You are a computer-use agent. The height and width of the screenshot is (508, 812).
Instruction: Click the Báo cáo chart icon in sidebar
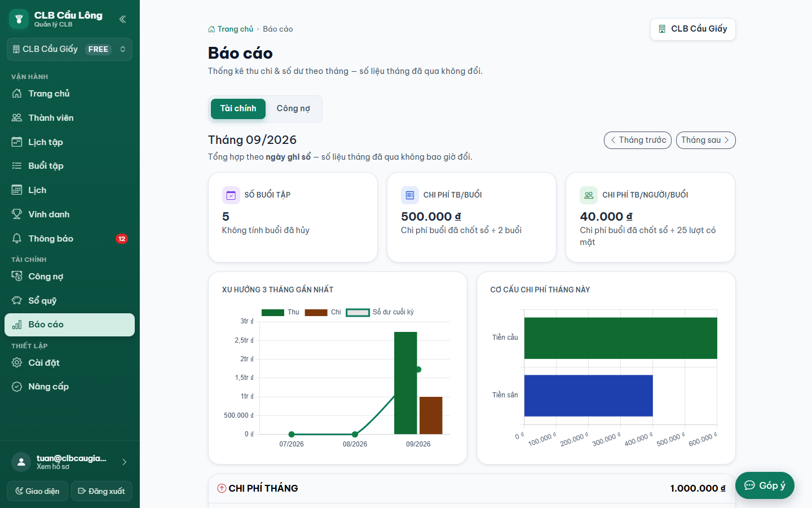[x=17, y=325]
